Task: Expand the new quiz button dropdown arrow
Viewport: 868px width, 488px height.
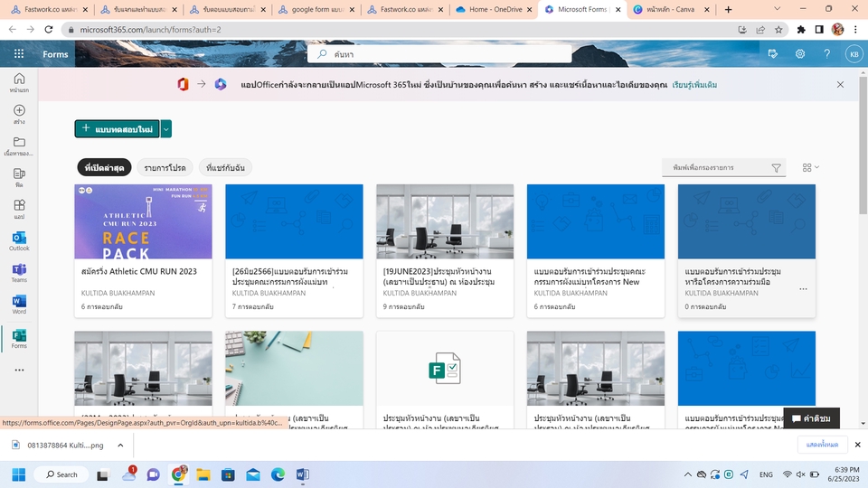Action: 166,129
